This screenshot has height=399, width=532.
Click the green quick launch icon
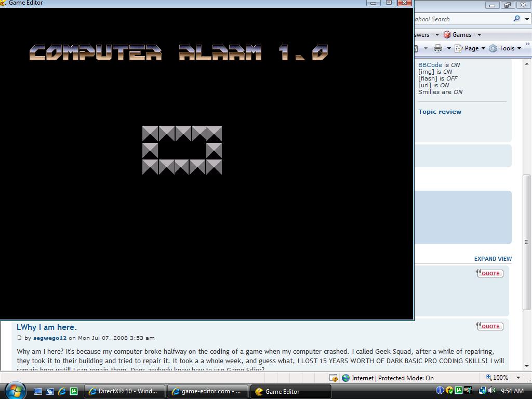coord(74,391)
